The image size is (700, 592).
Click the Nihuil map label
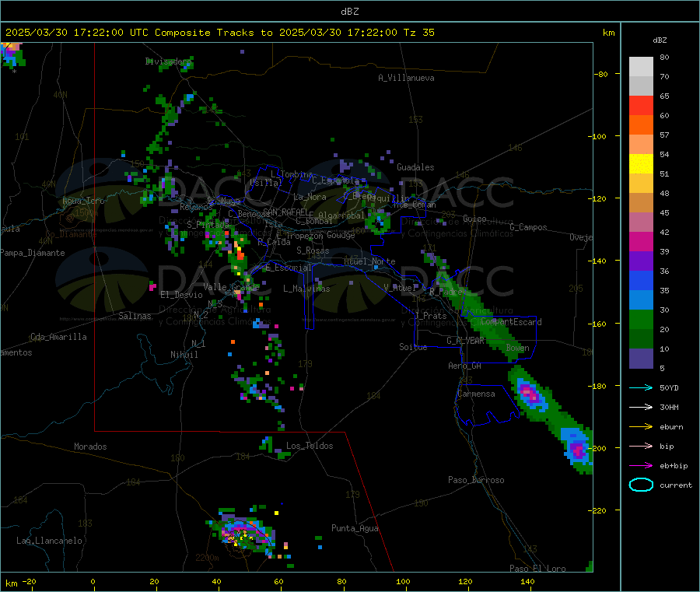(x=184, y=355)
